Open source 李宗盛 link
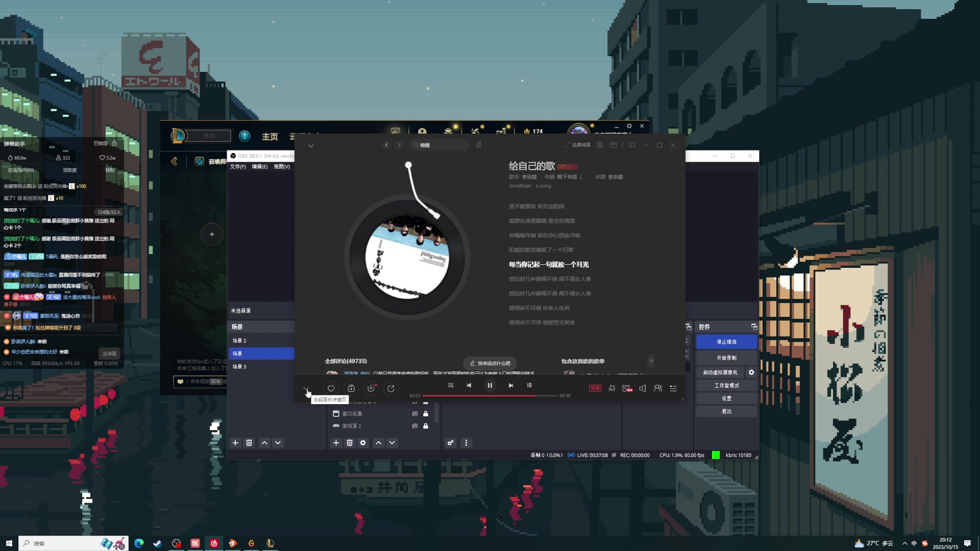Viewport: 980px width, 551px height. click(615, 177)
